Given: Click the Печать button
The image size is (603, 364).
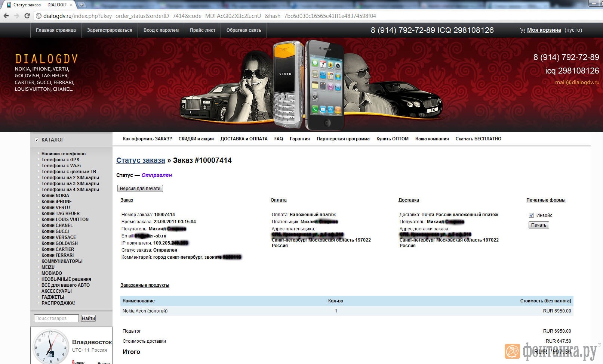Looking at the screenshot, I should click(x=539, y=225).
